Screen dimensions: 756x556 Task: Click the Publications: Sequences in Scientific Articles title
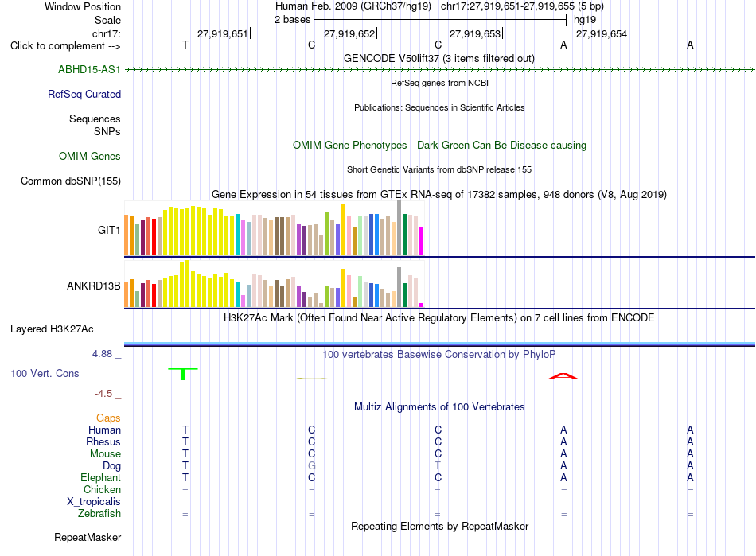point(439,107)
